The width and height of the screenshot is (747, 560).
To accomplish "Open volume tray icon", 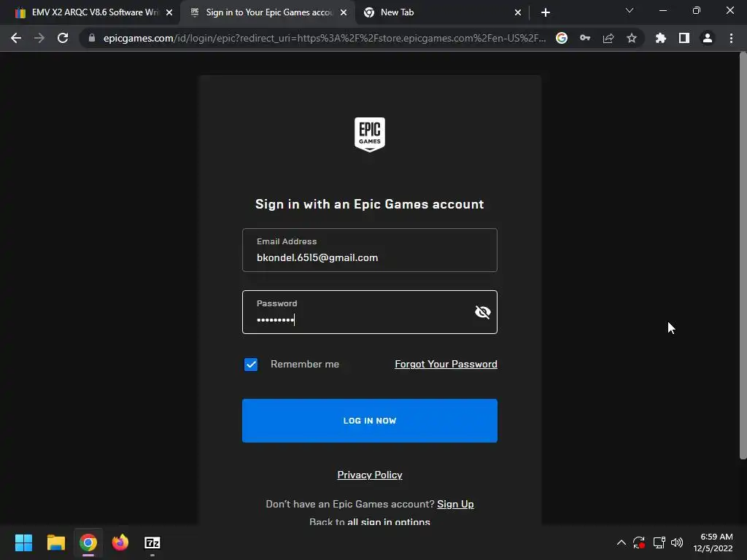I will pyautogui.click(x=677, y=542).
